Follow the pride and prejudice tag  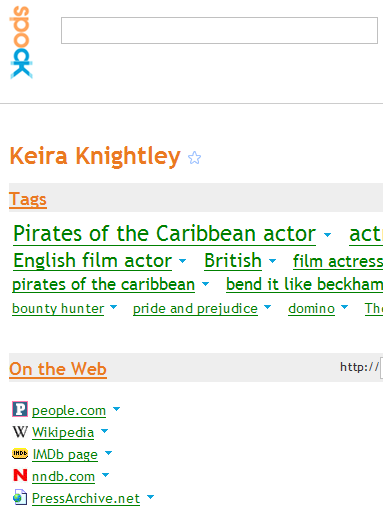click(x=195, y=309)
